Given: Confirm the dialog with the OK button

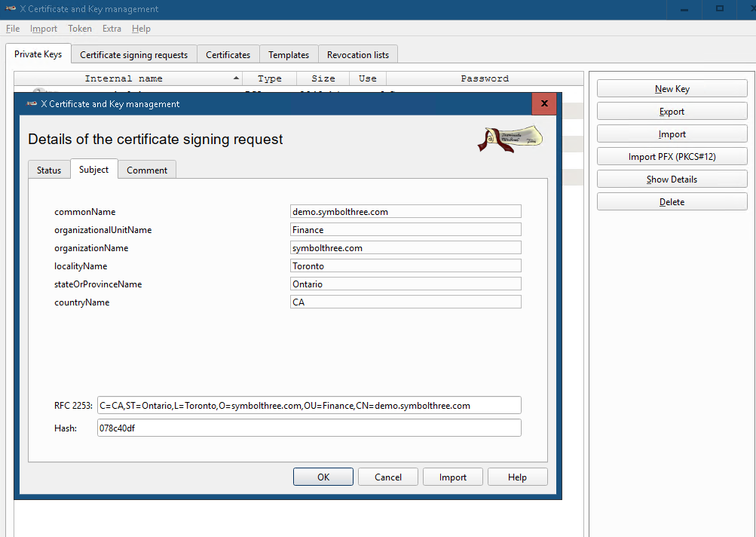Looking at the screenshot, I should 323,476.
